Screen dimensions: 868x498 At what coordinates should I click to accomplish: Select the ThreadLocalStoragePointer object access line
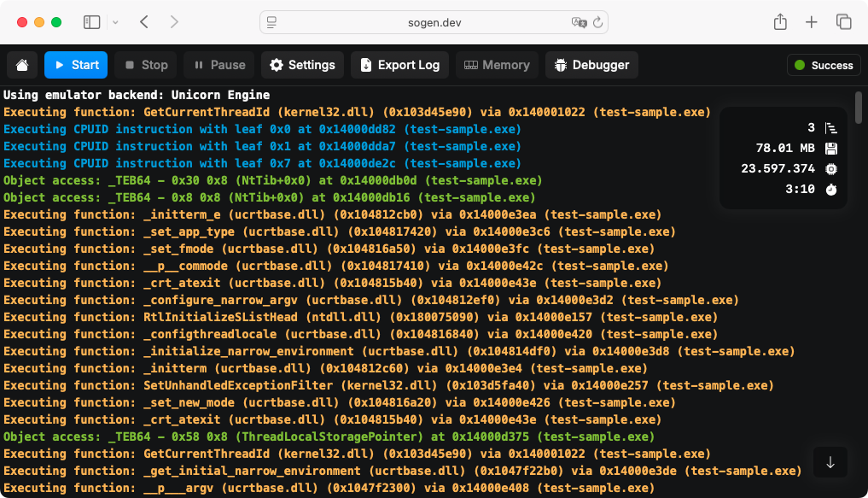(x=329, y=436)
